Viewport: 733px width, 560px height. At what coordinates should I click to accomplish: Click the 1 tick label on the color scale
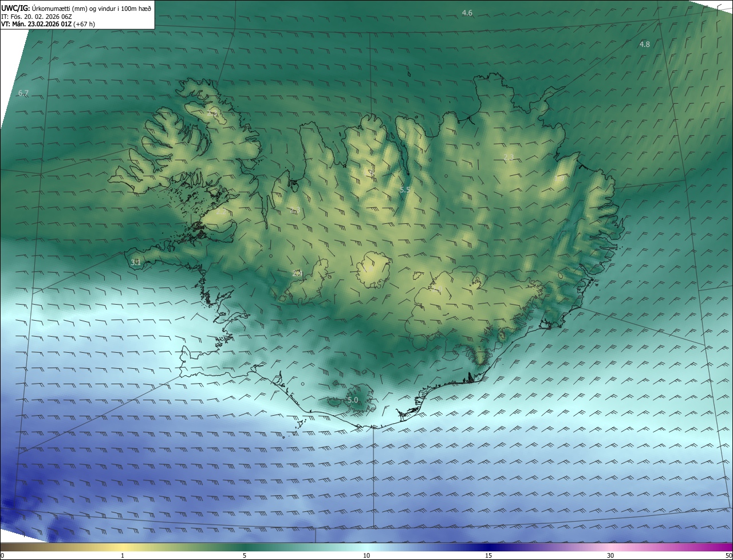click(123, 555)
